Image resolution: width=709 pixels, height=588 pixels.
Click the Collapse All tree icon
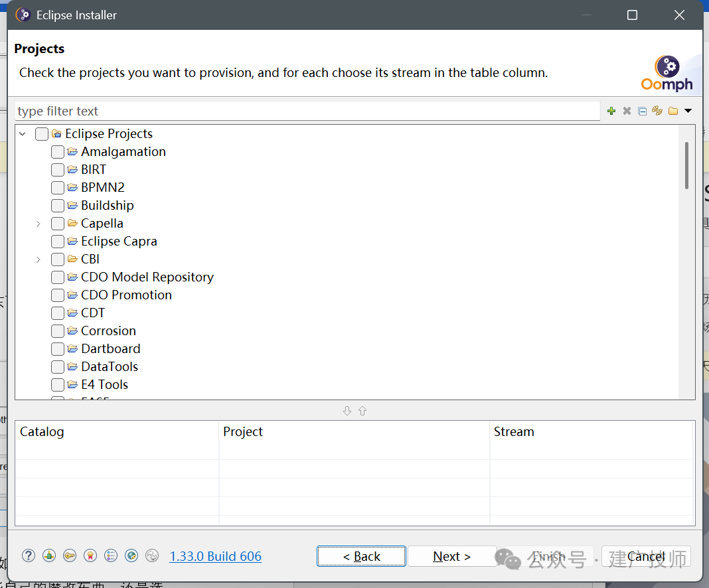(x=642, y=111)
